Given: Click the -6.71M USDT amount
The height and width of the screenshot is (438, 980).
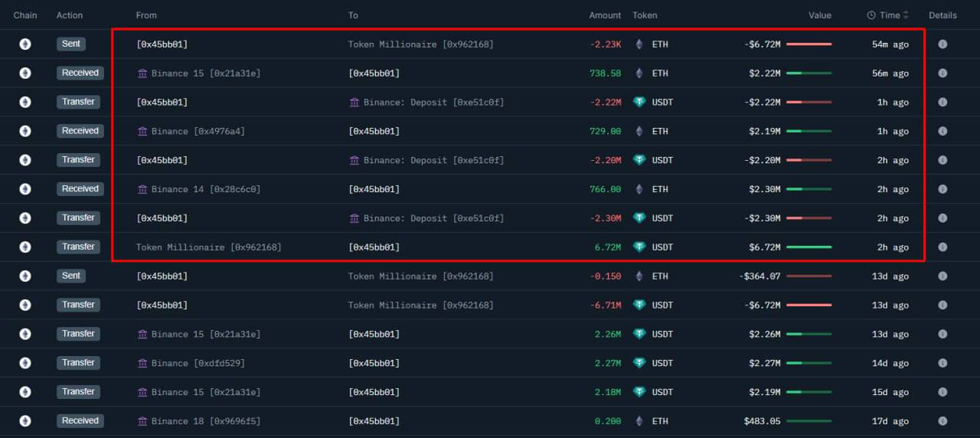Looking at the screenshot, I should click(x=606, y=305).
